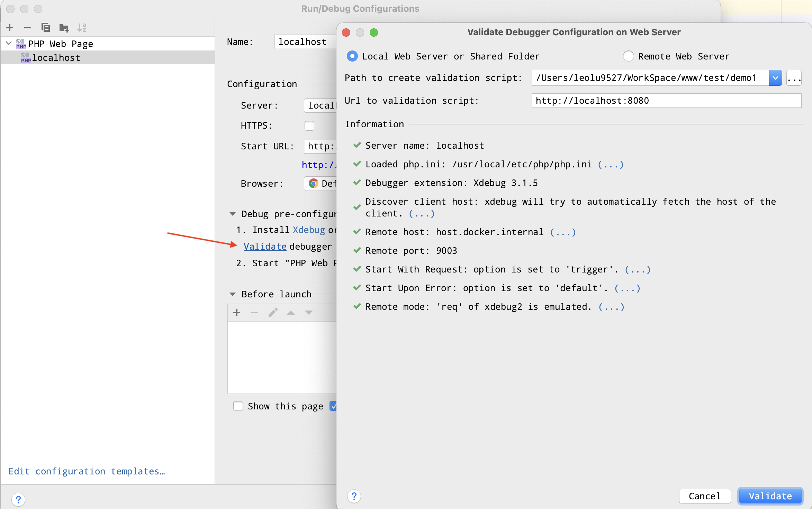Remove the selected run configuration
The width and height of the screenshot is (812, 509).
coord(27,28)
